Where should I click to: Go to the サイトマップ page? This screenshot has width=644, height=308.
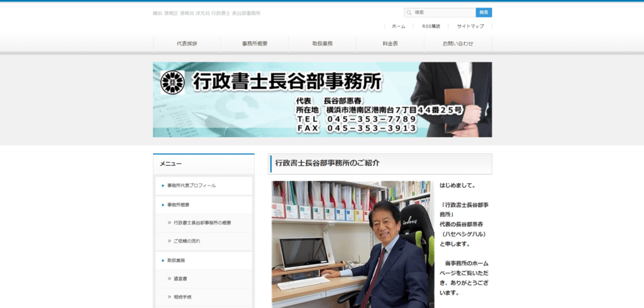click(470, 26)
